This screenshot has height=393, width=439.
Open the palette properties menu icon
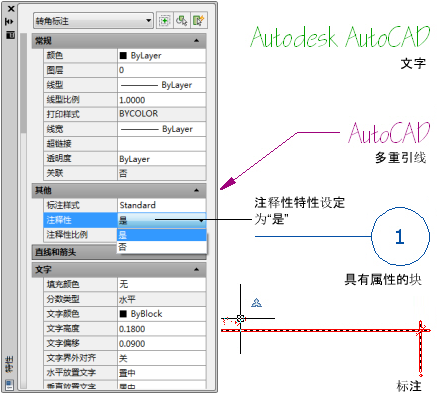(x=10, y=35)
